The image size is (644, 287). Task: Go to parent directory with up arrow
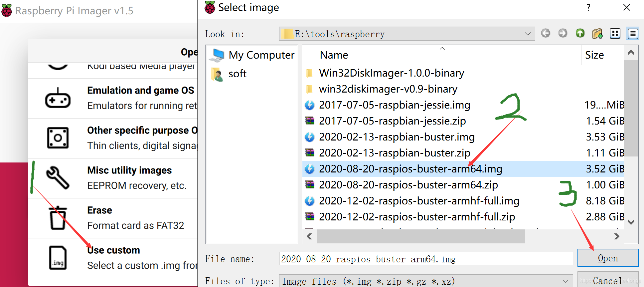[580, 33]
